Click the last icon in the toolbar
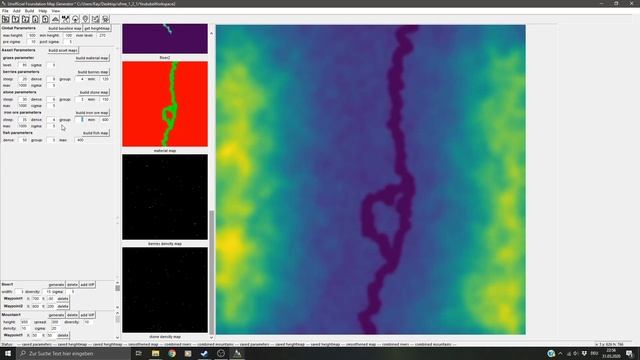Screen dimensions: 640x360 click(x=105, y=19)
